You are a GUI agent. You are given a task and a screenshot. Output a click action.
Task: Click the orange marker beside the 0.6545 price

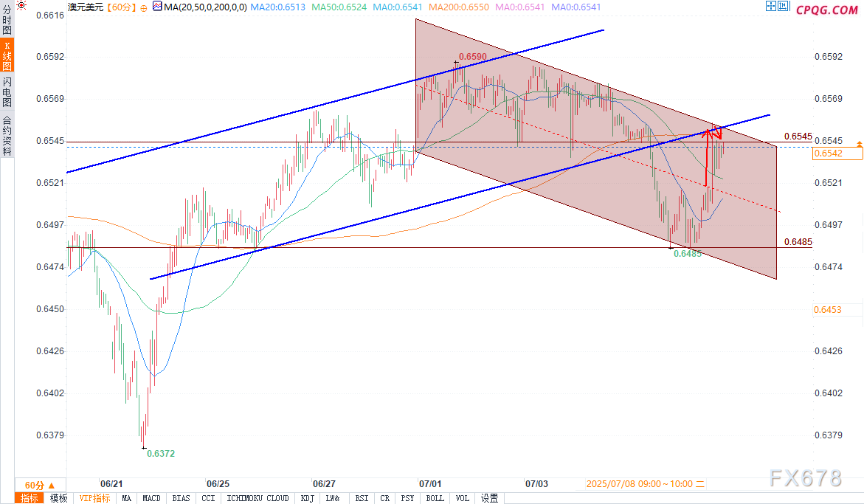(859, 142)
